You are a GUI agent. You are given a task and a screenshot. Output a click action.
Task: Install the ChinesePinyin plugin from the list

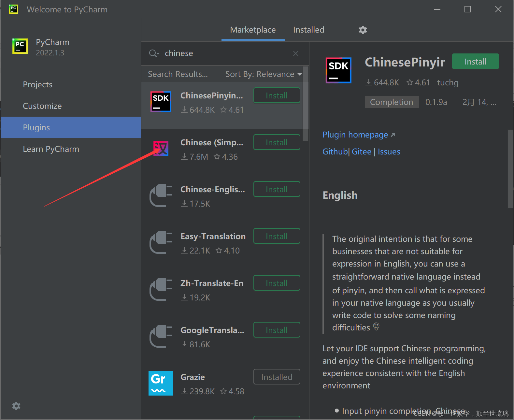point(277,95)
